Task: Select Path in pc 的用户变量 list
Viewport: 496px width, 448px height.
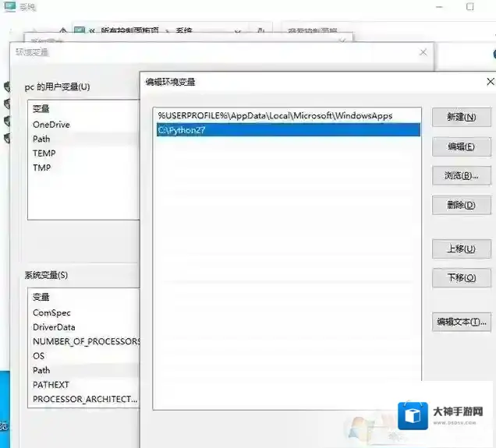Action: (x=41, y=139)
